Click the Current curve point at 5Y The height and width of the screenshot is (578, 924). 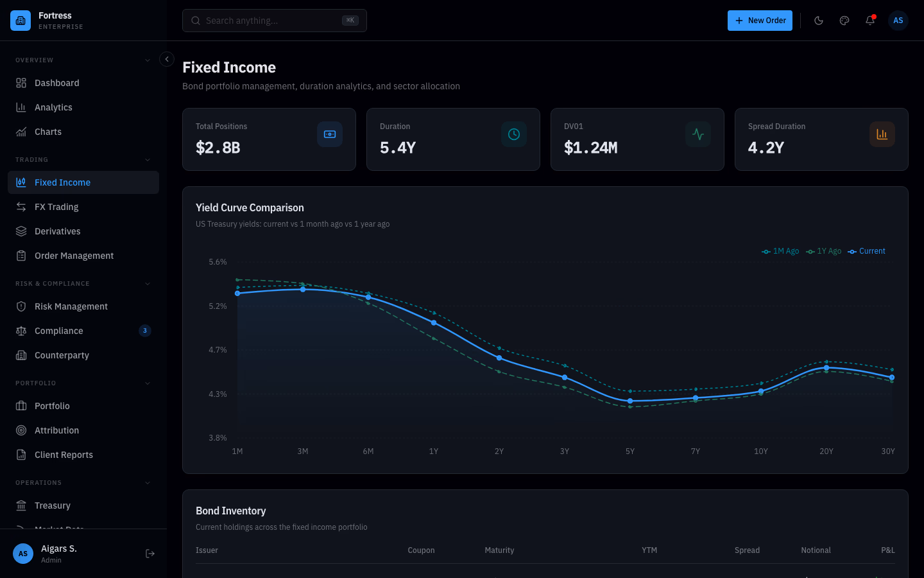click(x=630, y=401)
